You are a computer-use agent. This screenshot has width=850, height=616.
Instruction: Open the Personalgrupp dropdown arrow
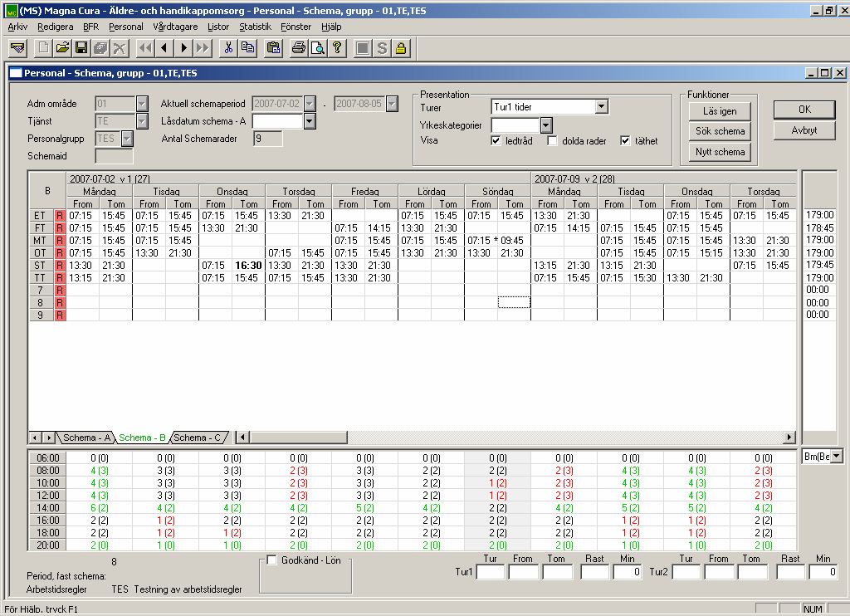click(127, 139)
